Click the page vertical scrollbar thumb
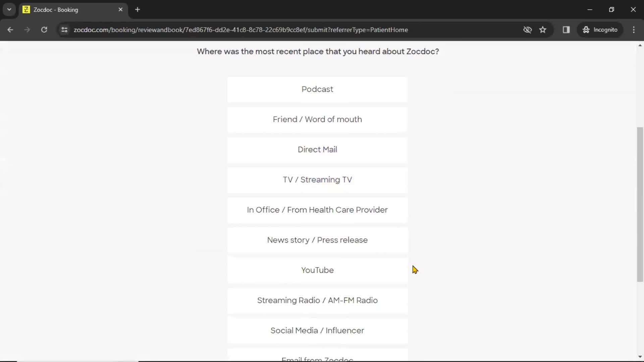 [x=640, y=204]
